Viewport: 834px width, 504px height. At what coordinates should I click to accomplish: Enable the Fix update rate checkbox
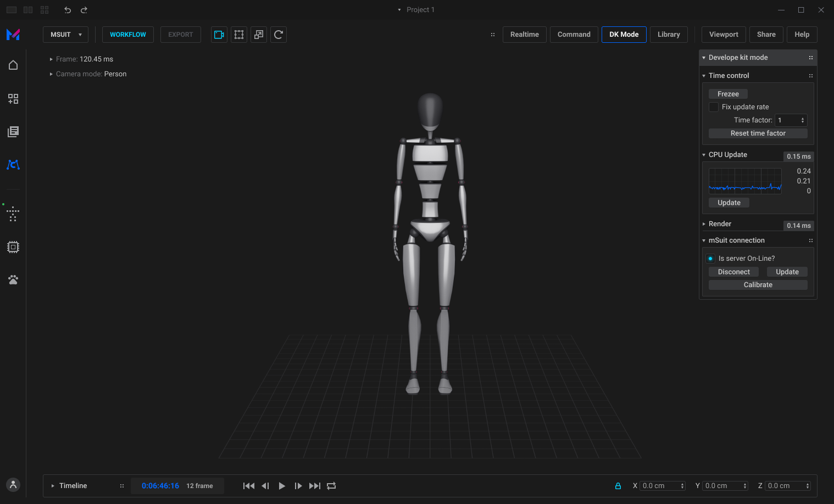[713, 107]
